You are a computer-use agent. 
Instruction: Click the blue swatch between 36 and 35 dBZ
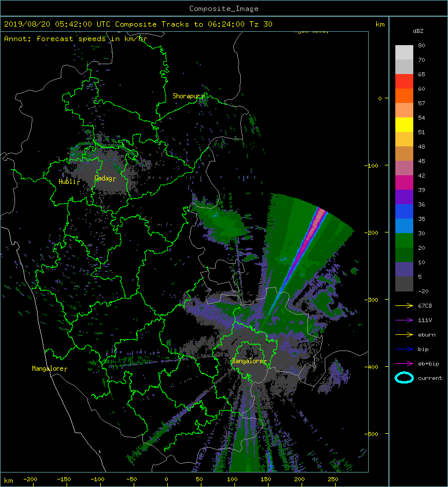404,212
